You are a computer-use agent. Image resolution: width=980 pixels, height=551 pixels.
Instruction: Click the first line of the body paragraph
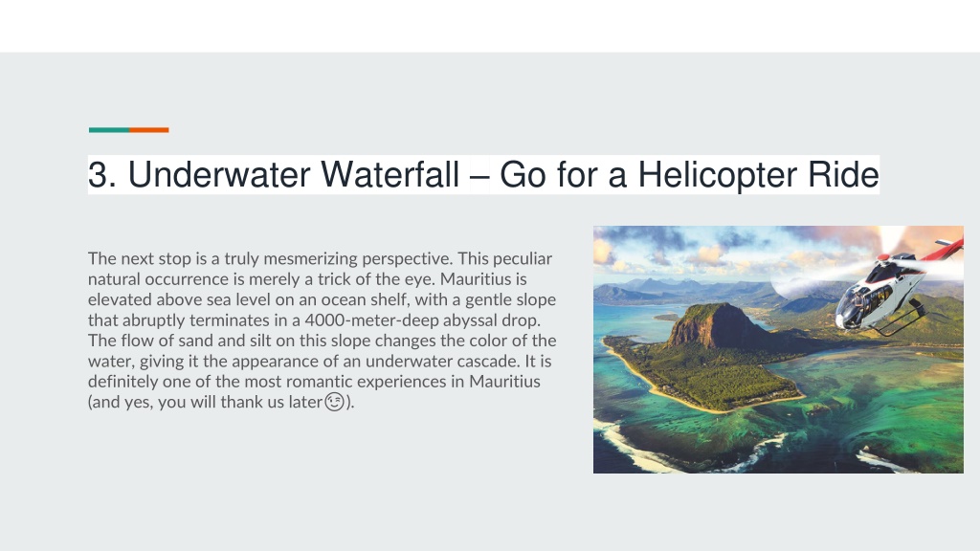320,258
